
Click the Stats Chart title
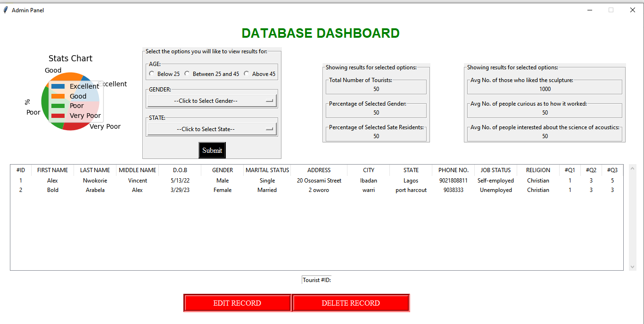pyautogui.click(x=71, y=58)
